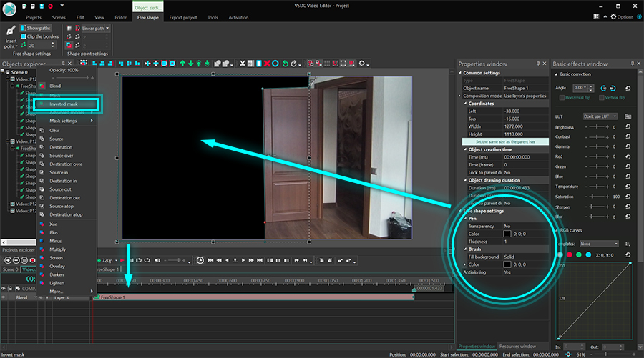Click the red X delete icon
The width and height of the screenshot is (644, 358).
267,64
